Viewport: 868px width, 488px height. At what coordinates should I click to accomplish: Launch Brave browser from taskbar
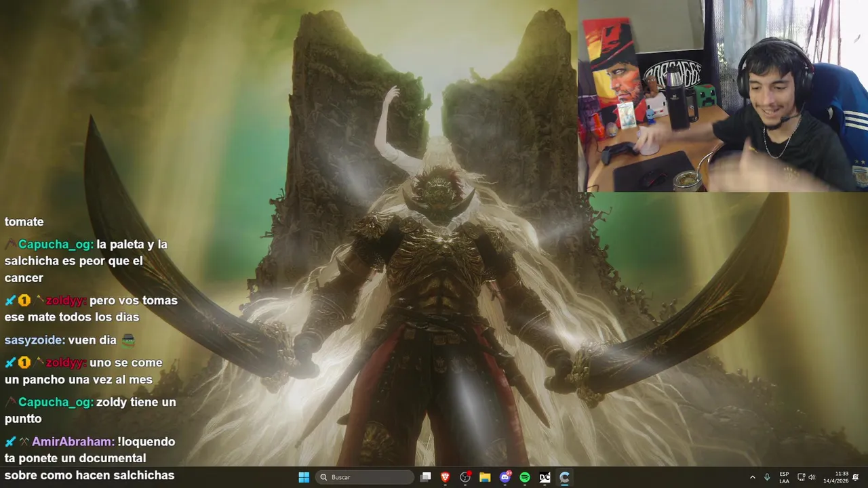(x=445, y=477)
